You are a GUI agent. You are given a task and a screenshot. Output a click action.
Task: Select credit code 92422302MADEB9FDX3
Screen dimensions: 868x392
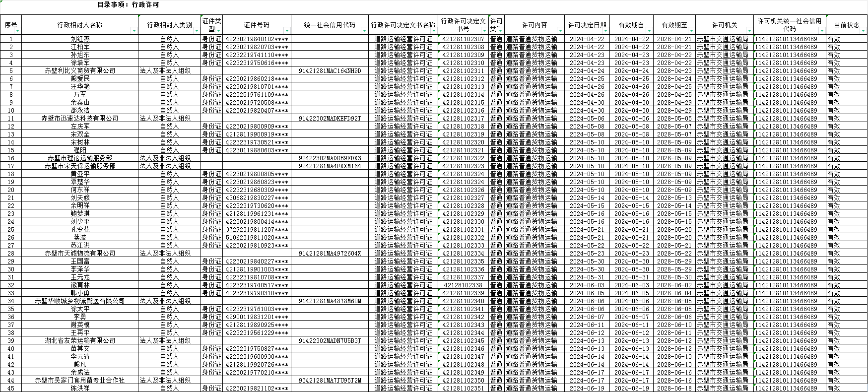tap(330, 158)
